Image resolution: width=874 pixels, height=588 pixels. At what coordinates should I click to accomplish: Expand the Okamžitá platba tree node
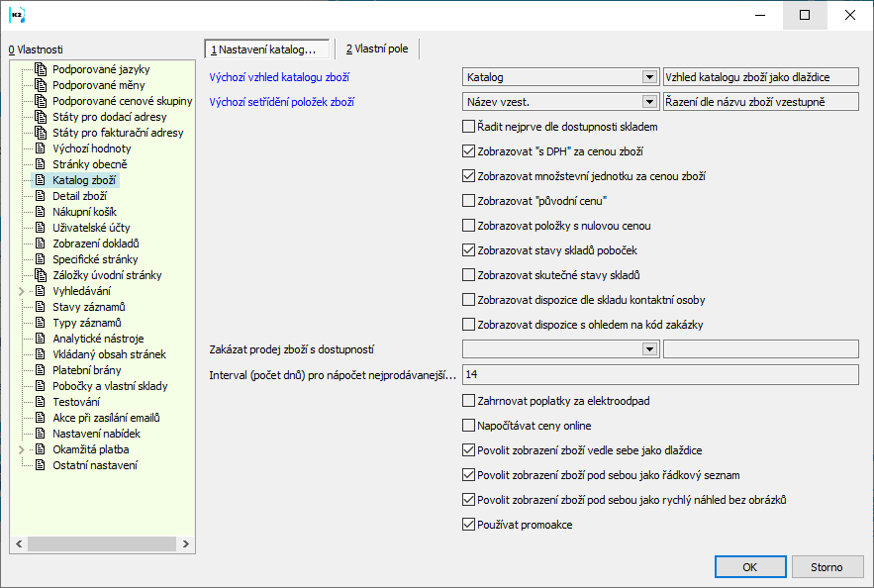(x=22, y=449)
